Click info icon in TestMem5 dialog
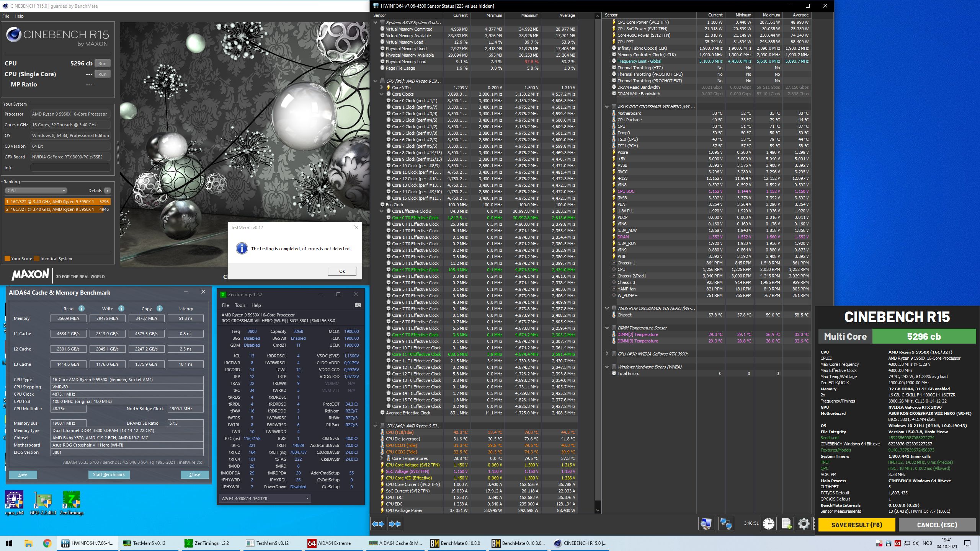This screenshot has width=980, height=551. 242,248
